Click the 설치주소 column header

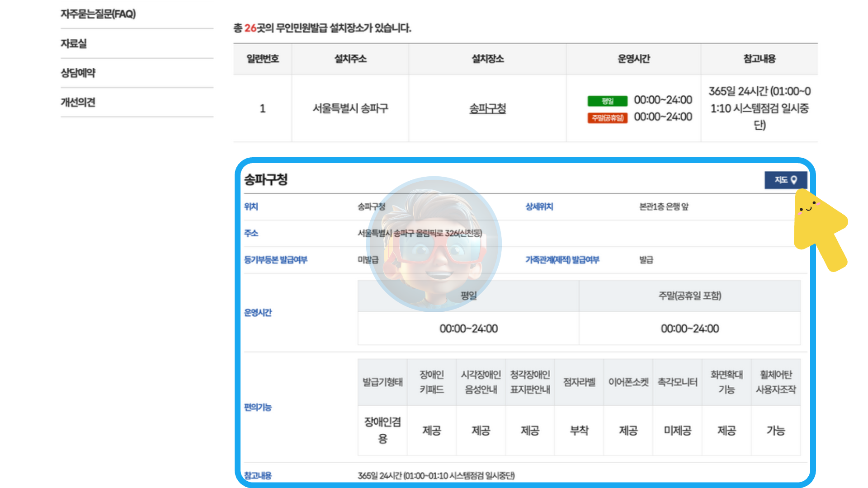click(350, 59)
